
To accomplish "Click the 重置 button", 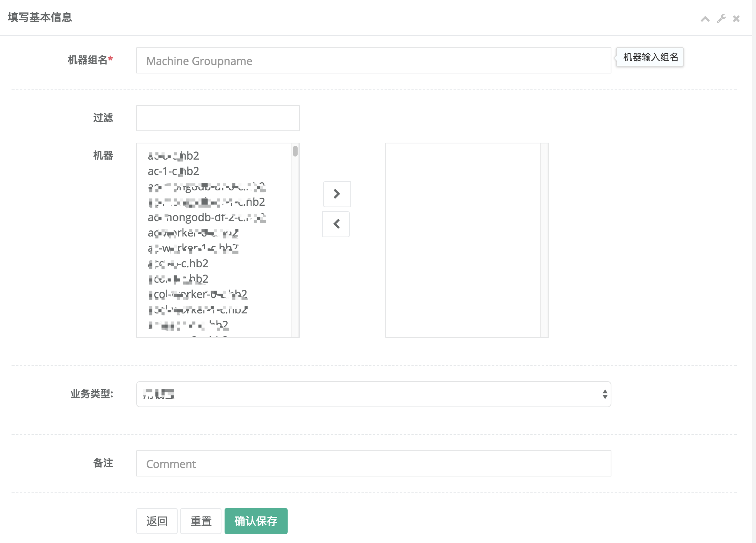I will click(x=201, y=521).
